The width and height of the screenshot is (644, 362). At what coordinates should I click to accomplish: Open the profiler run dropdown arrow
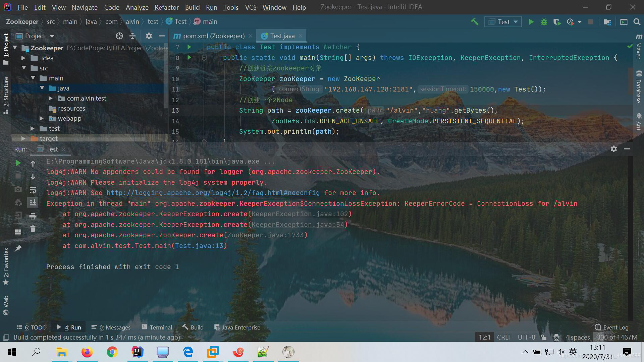coord(580,22)
